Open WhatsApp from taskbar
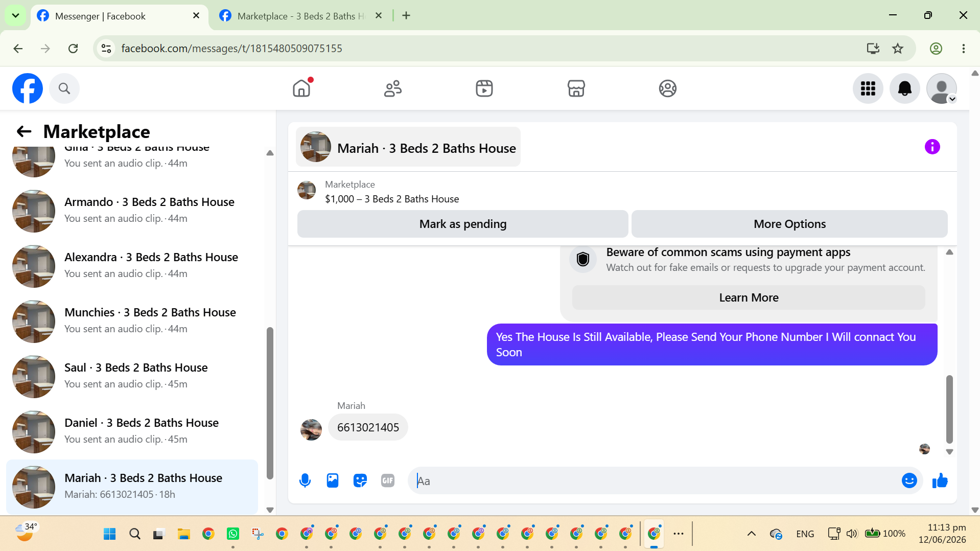This screenshot has width=980, height=551. [x=233, y=534]
